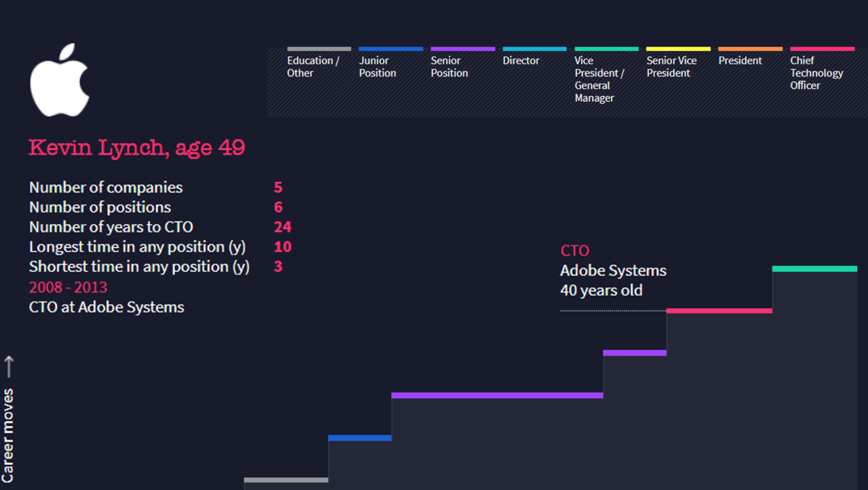Select the pink Chief Technology Officer swatch

click(x=822, y=49)
